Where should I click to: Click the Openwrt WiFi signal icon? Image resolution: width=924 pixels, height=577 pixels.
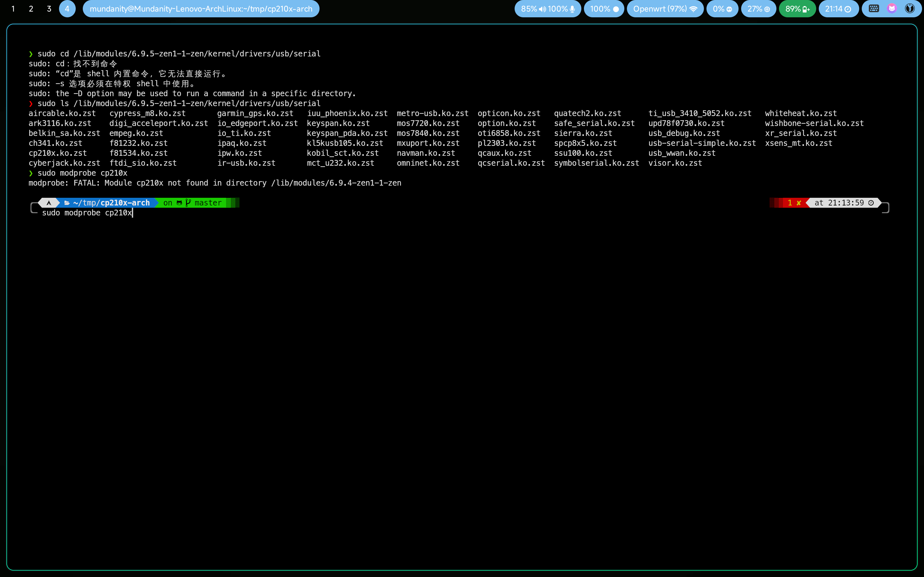point(694,8)
